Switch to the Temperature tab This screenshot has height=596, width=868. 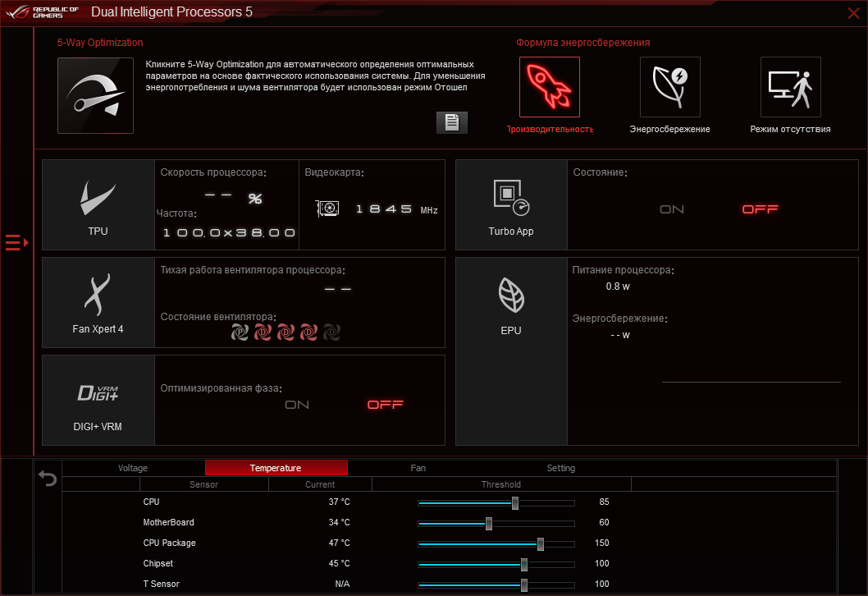[276, 468]
